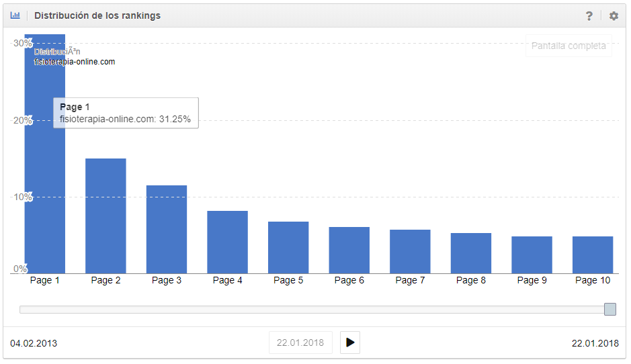Image resolution: width=631 pixels, height=364 pixels.
Task: Click the Distribución de los rankings title
Action: (97, 15)
